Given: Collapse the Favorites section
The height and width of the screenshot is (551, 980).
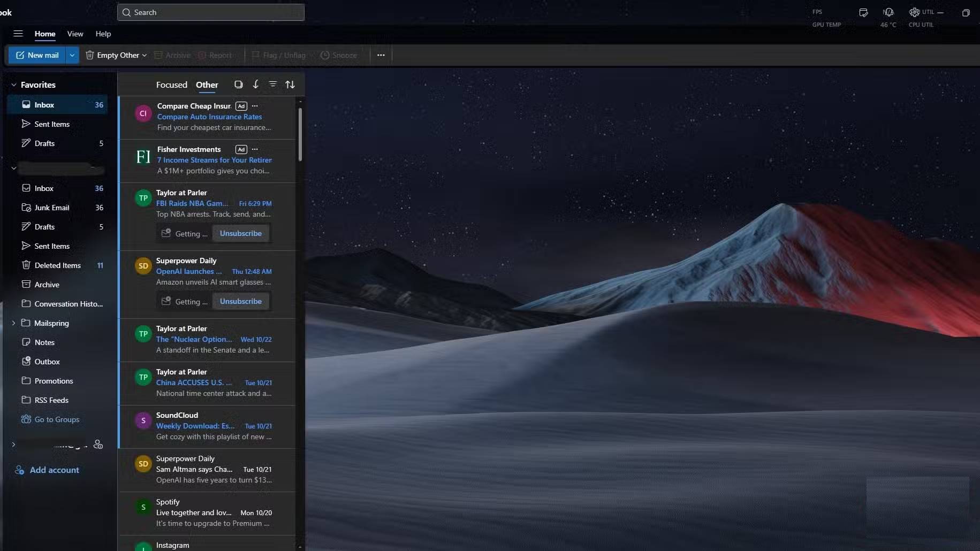Looking at the screenshot, I should click(14, 85).
